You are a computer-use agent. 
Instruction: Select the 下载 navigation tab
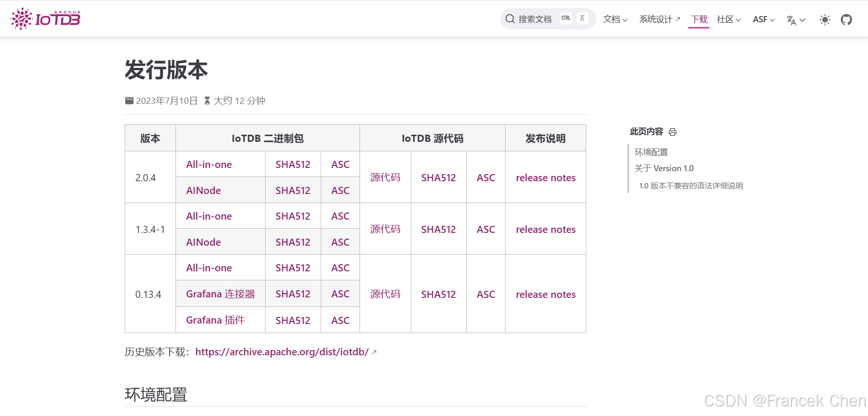699,19
